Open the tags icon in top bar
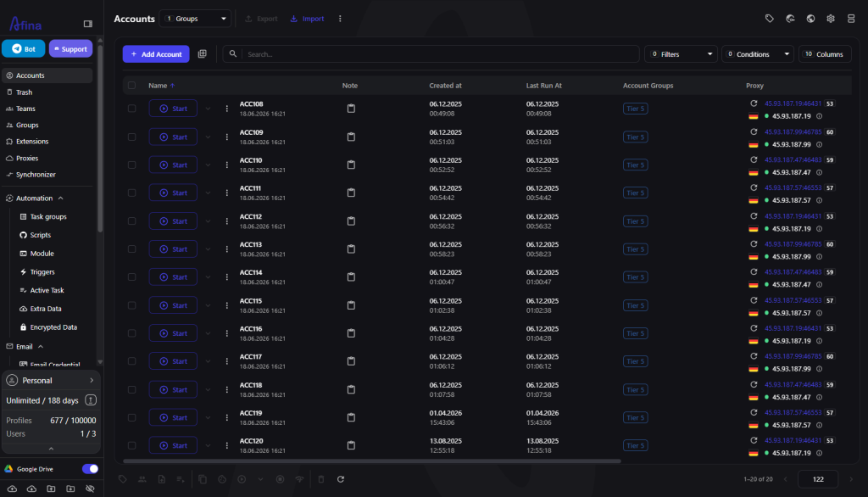The width and height of the screenshot is (868, 497). pos(770,19)
